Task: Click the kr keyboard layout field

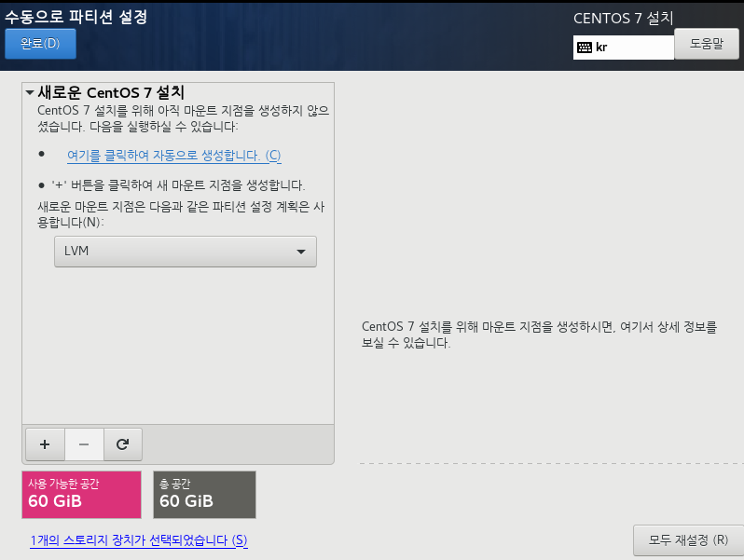Action: [x=624, y=48]
